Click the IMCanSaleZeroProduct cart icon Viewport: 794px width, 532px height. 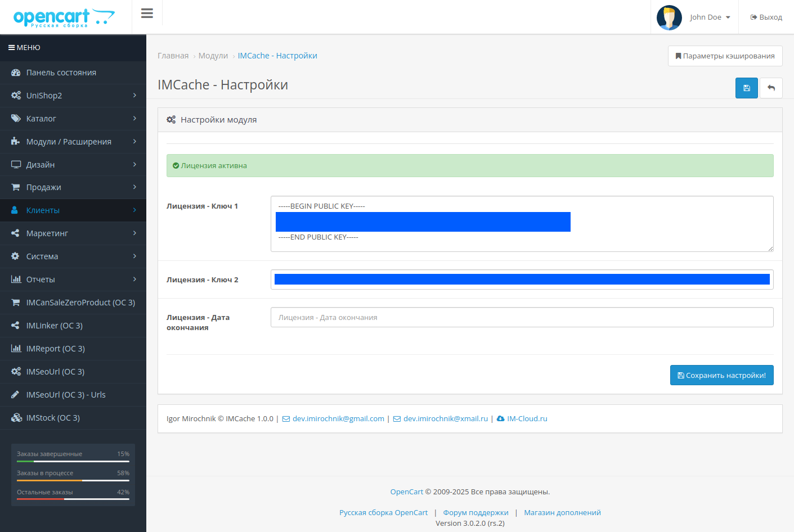click(x=16, y=303)
